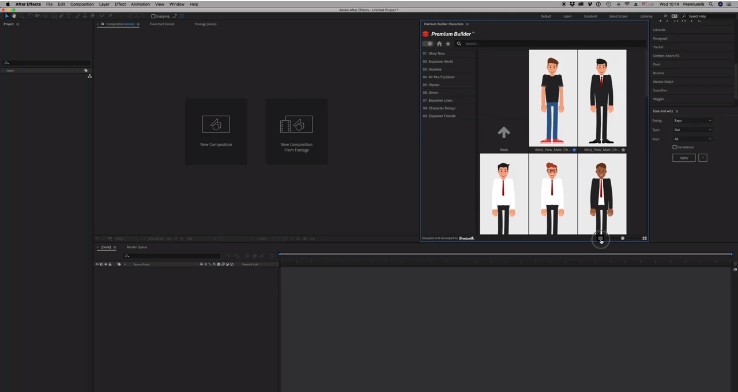This screenshot has height=392, width=738.
Task: Switch to the Default workspace
Action: 545,16
